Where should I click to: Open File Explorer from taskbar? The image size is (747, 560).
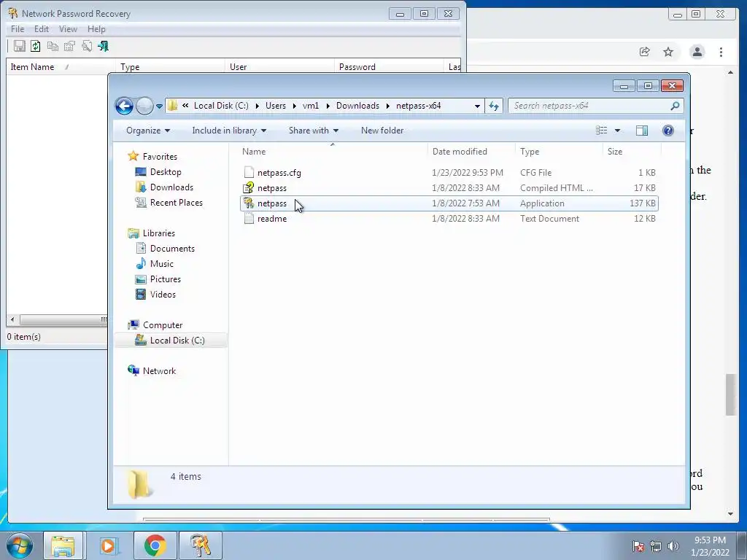tap(63, 545)
